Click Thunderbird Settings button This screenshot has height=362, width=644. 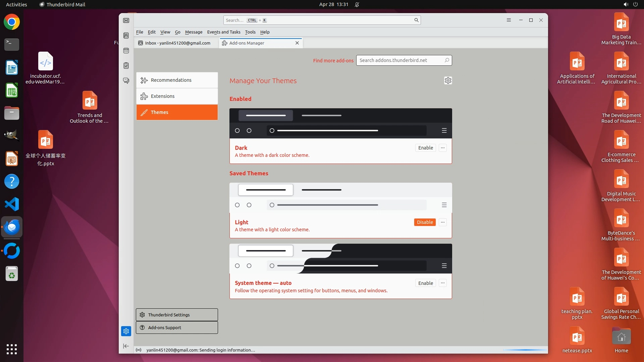[x=177, y=315]
